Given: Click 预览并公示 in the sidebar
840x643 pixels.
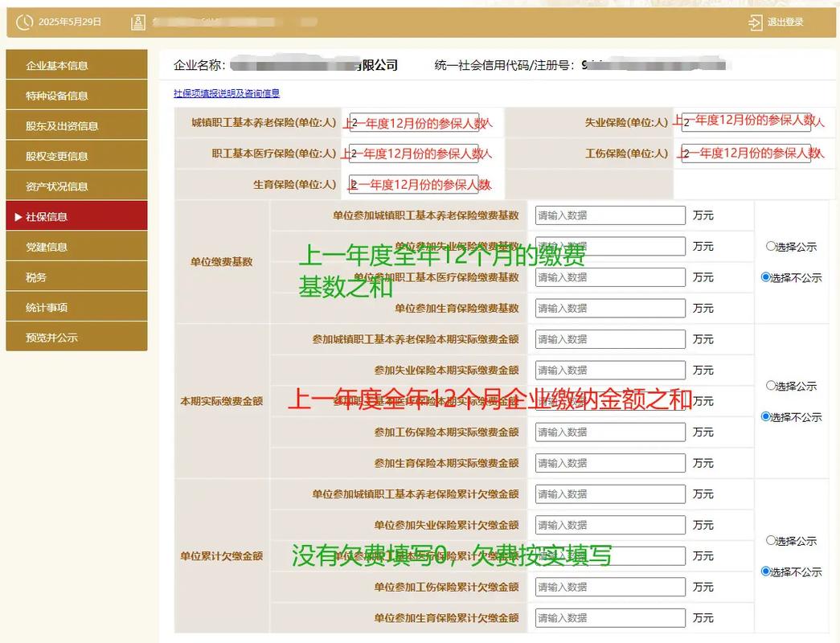Looking at the screenshot, I should tap(76, 336).
